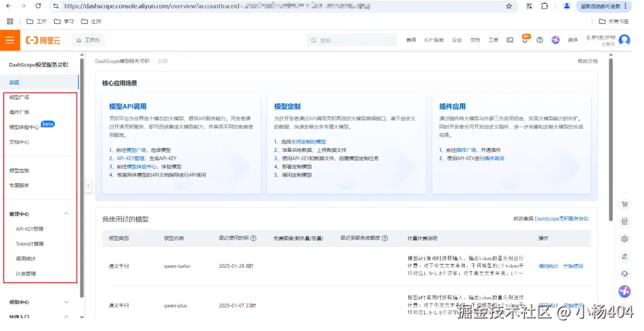Click info icon next to 最近使用时间
This screenshot has height=331, width=644.
pos(254,238)
